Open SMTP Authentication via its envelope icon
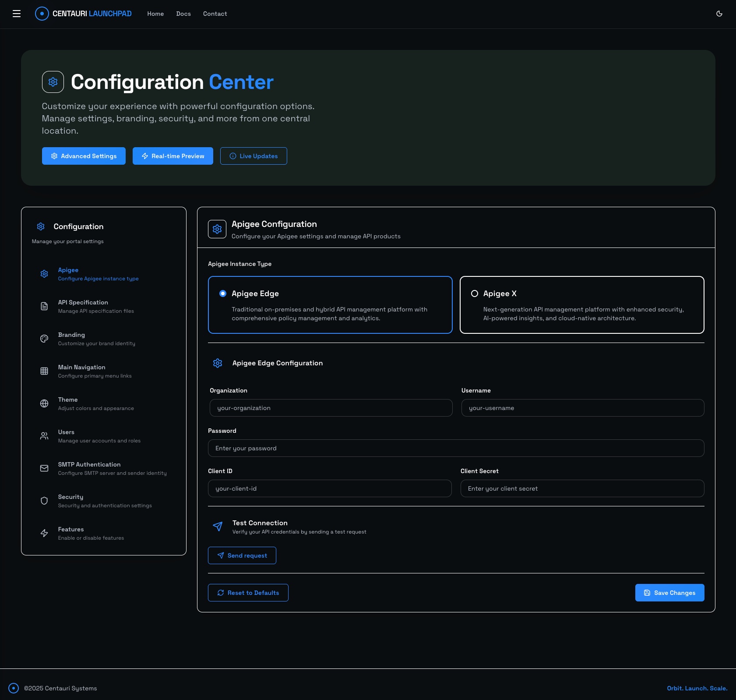This screenshot has width=736, height=700. point(44,468)
